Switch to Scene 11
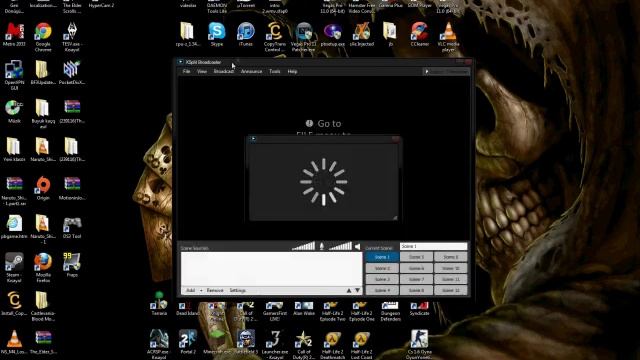The width and height of the screenshot is (640, 360). coord(451,279)
